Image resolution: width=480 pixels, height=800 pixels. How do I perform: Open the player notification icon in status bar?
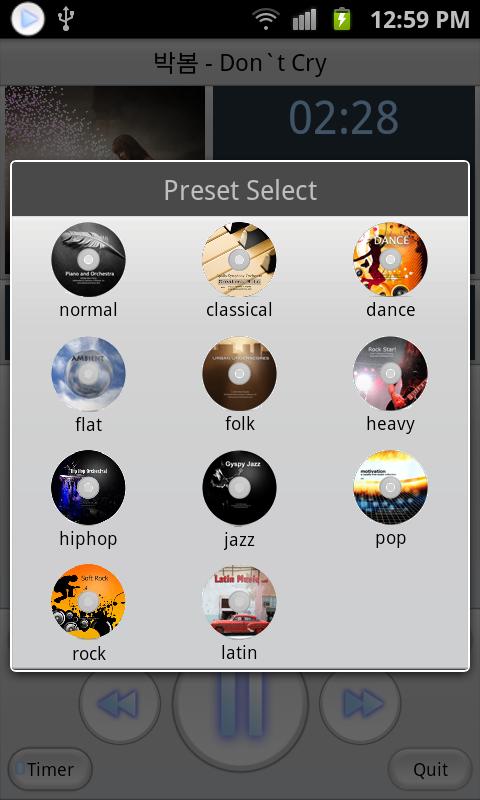tap(28, 19)
